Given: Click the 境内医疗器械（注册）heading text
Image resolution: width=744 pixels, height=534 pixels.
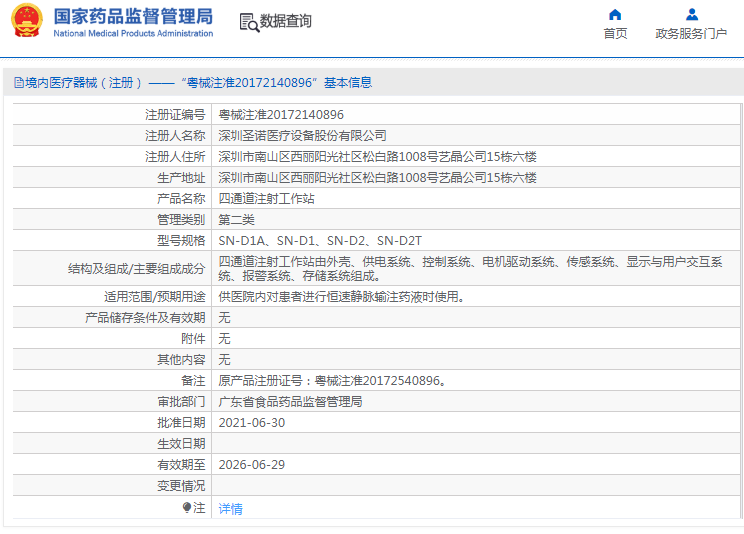Looking at the screenshot, I should tap(84, 83).
